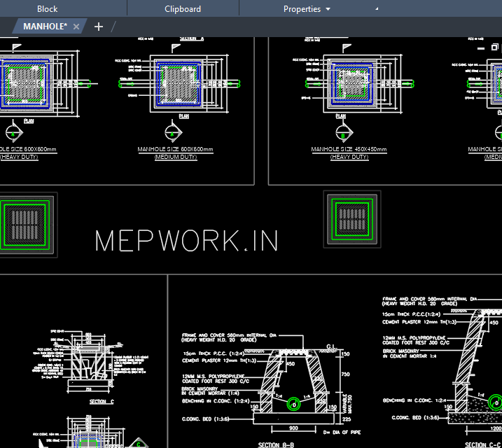
Task: Select manhole cover block left of MEPWORK.IN
Action: click(x=27, y=223)
